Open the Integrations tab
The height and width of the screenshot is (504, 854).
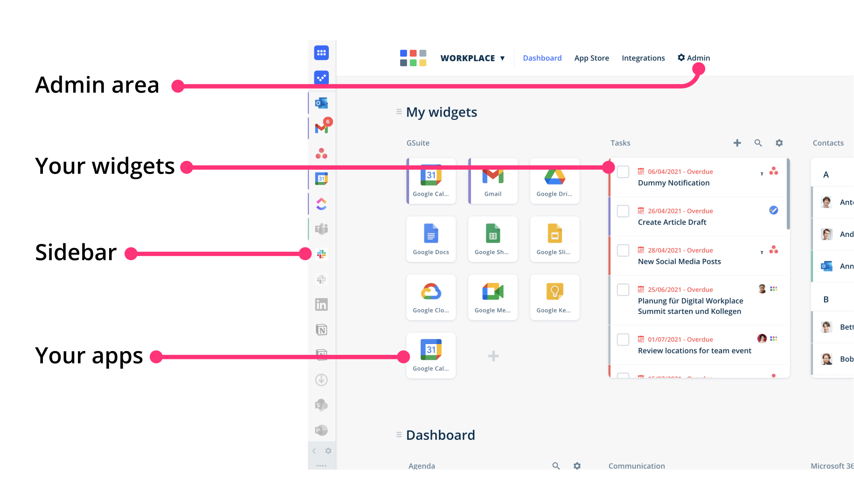[x=643, y=58]
